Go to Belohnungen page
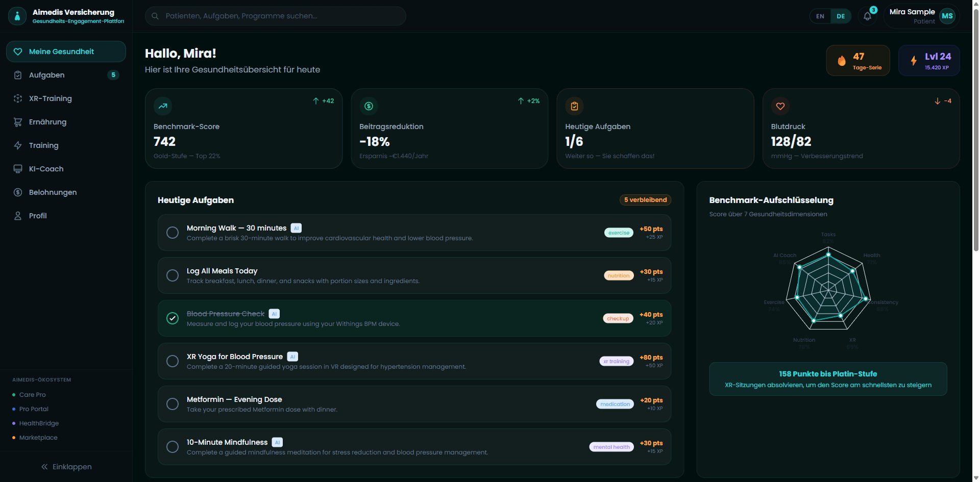 (66, 192)
